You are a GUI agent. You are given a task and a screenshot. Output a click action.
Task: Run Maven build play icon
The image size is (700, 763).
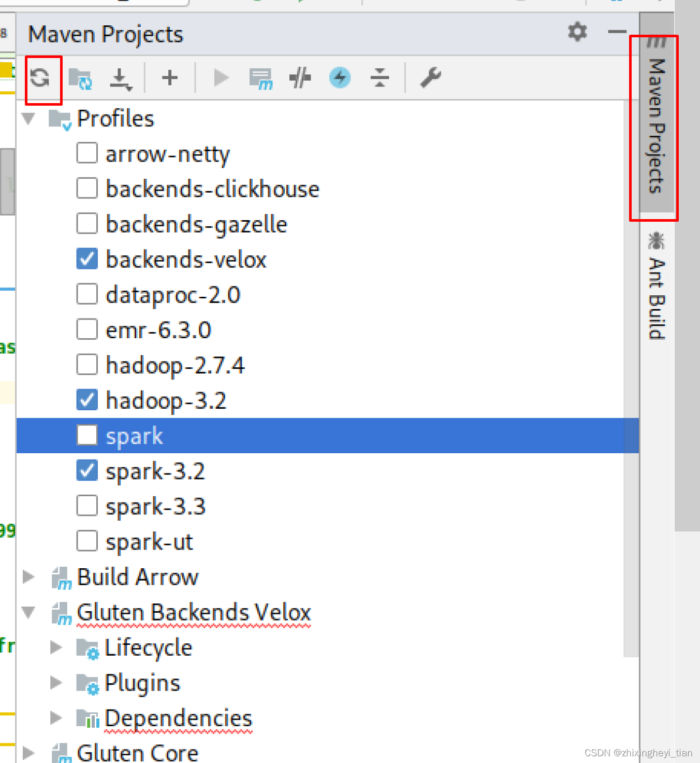pos(221,78)
